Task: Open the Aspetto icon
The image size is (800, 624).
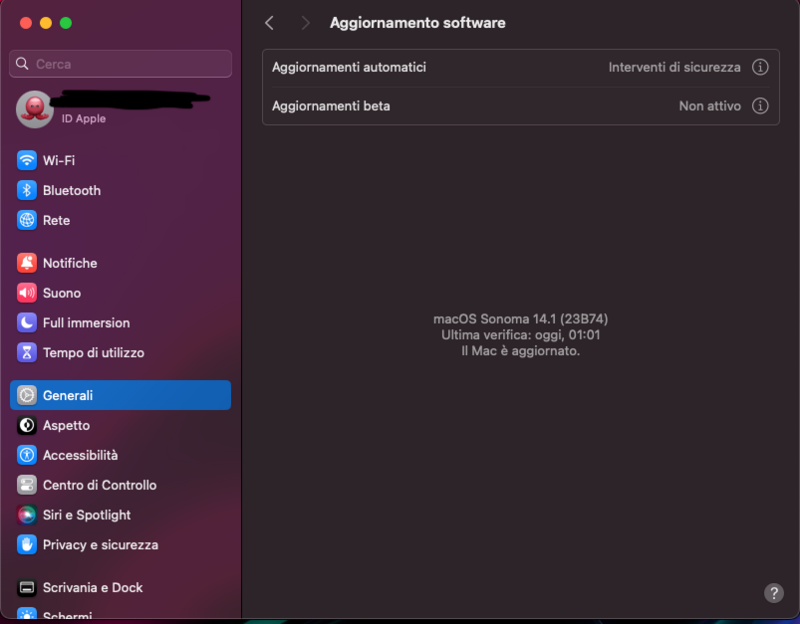Action: (x=27, y=425)
